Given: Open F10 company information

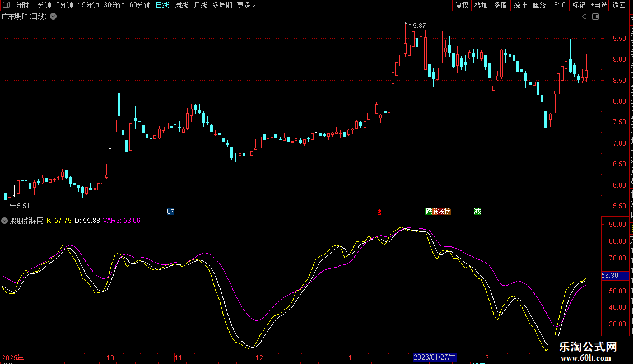Looking at the screenshot, I should click(x=559, y=5).
